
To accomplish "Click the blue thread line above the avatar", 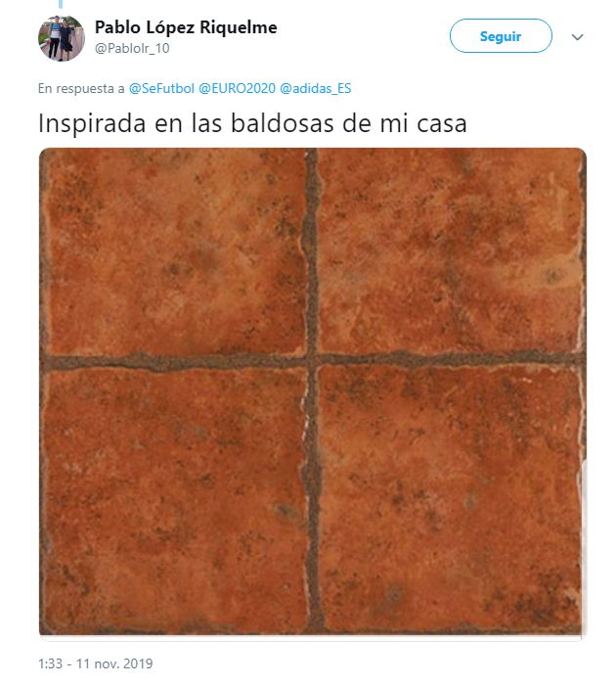I will pos(62,4).
